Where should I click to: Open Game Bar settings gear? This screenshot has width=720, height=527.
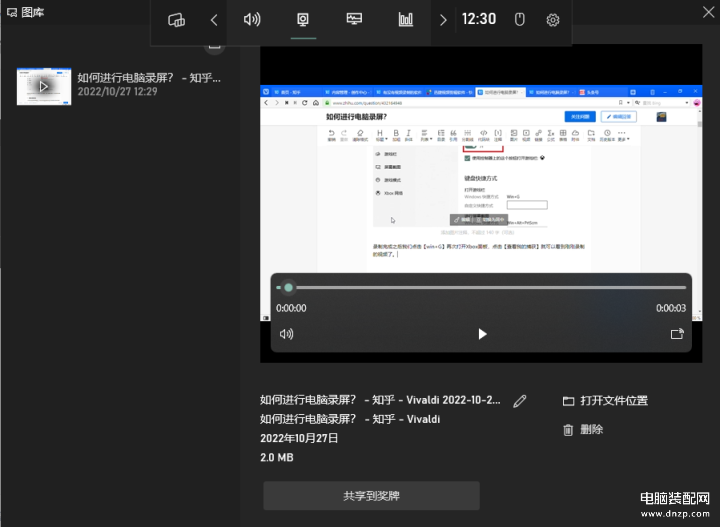point(552,20)
